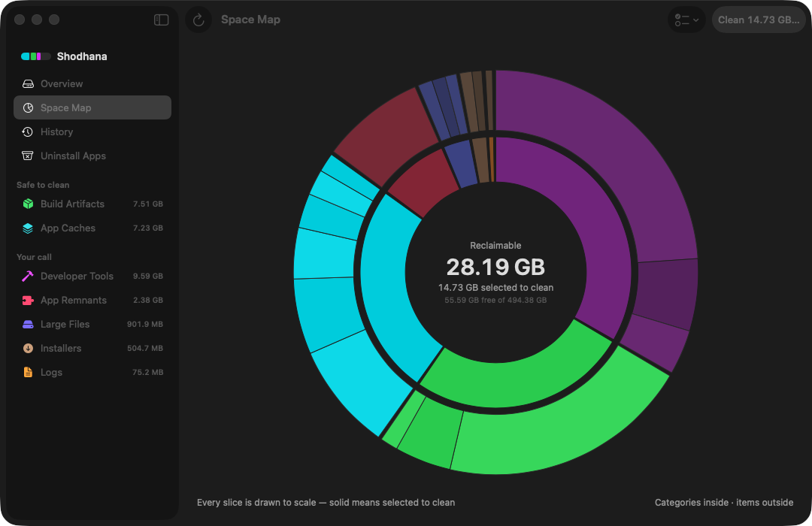The height and width of the screenshot is (526, 812).
Task: Select Developer Tools category
Action: [x=92, y=276]
